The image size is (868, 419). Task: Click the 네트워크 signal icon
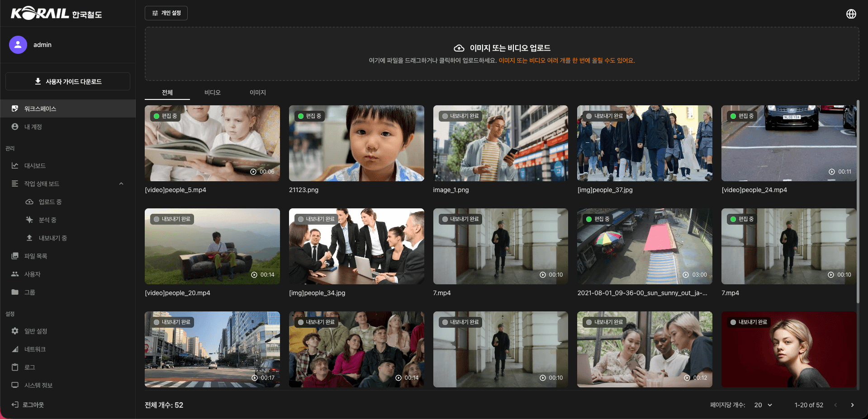click(15, 349)
